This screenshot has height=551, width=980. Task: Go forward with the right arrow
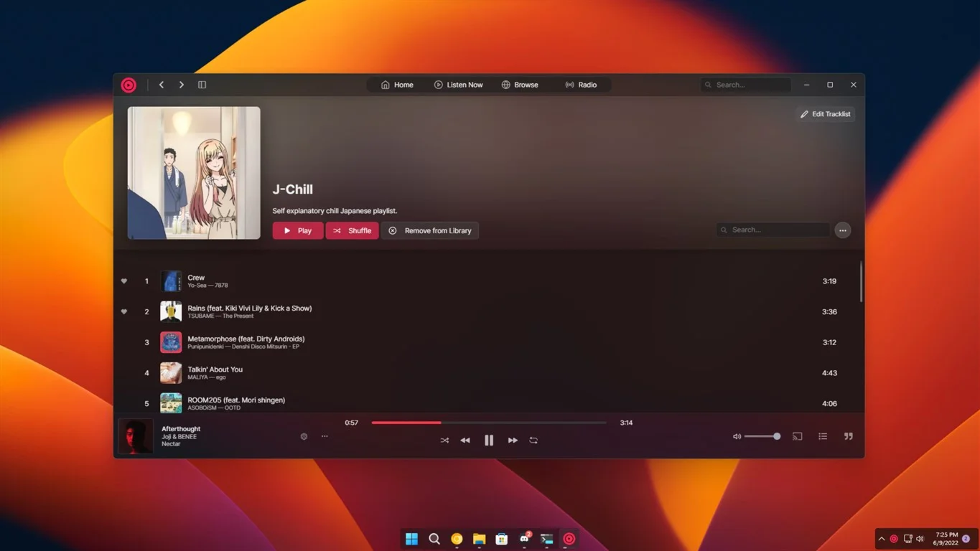(182, 85)
